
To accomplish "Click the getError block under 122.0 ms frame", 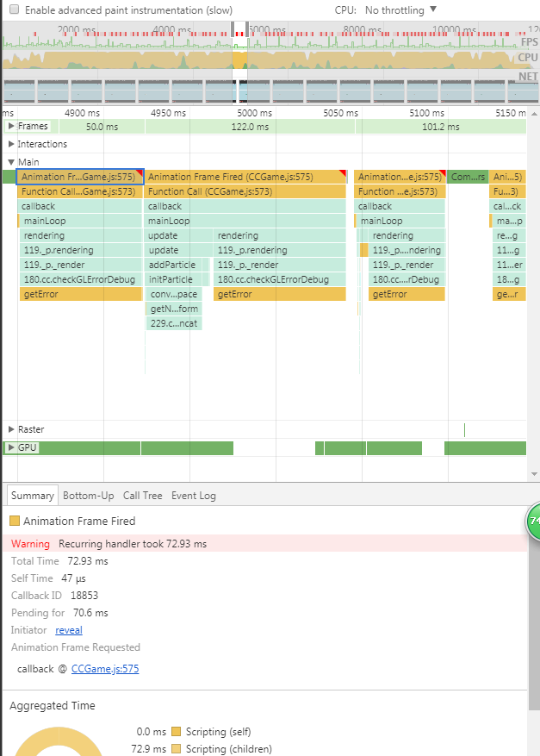I will [x=279, y=294].
